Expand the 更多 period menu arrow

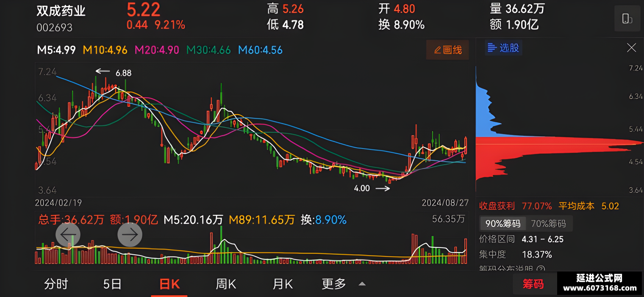click(x=362, y=284)
